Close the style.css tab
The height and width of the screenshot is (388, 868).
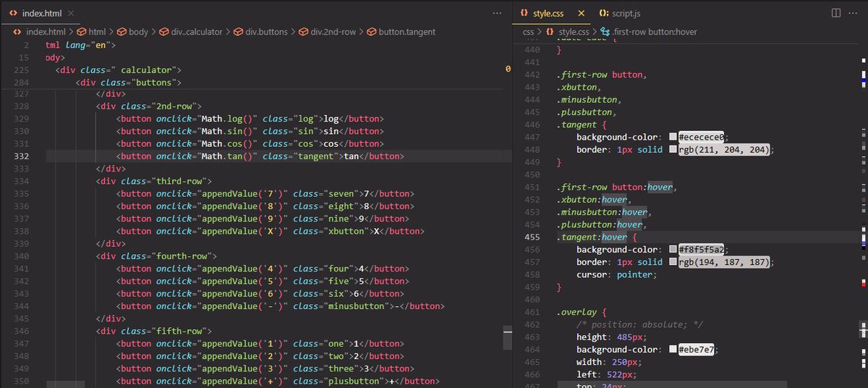(581, 13)
